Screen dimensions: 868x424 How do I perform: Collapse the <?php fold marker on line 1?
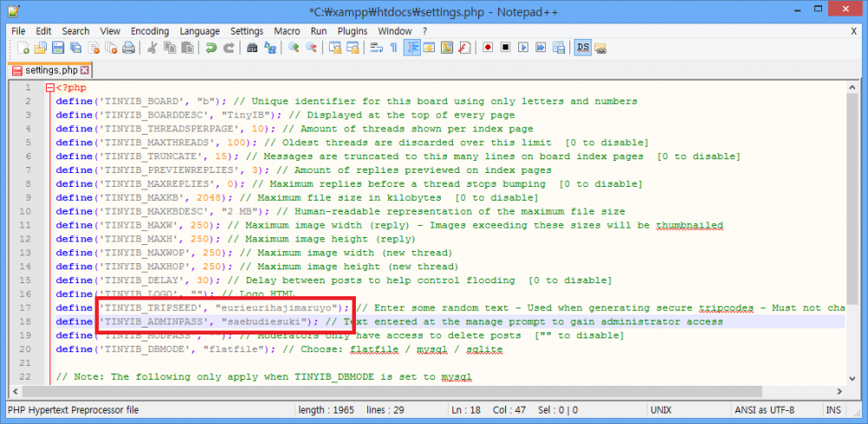50,88
